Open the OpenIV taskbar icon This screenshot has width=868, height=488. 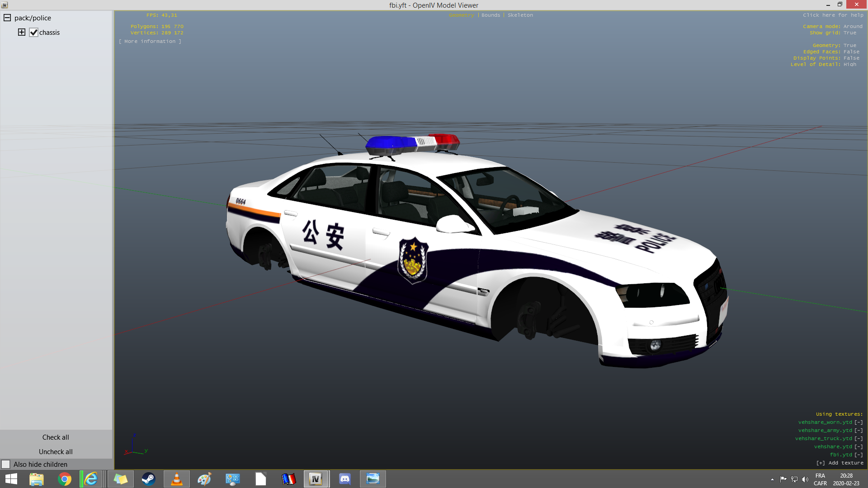[x=316, y=479]
